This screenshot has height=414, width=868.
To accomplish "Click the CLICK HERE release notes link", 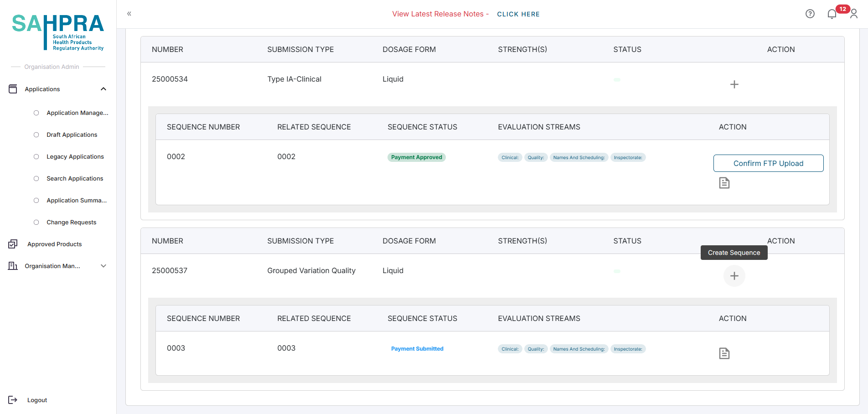I will click(x=518, y=14).
